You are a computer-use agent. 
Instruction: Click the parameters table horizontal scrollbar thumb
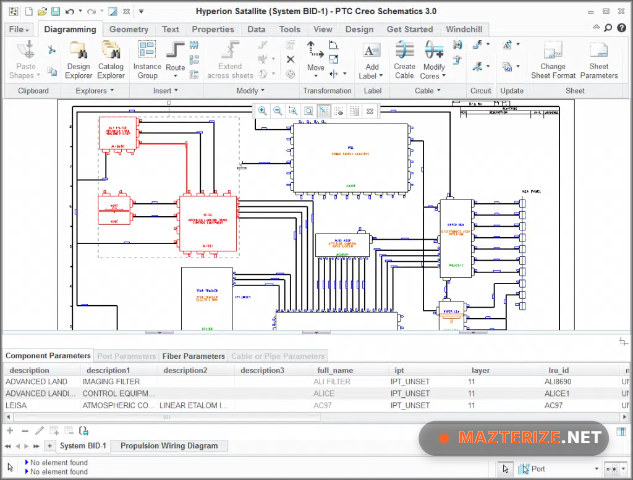pos(167,417)
